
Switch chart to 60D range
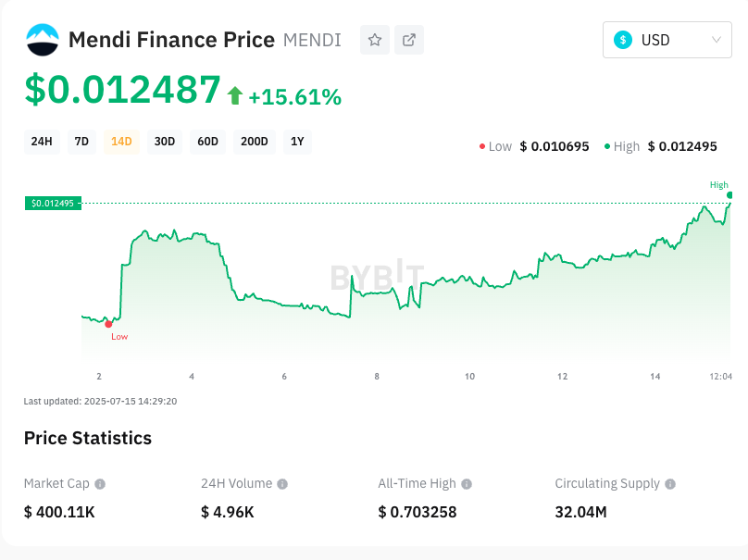(x=208, y=142)
